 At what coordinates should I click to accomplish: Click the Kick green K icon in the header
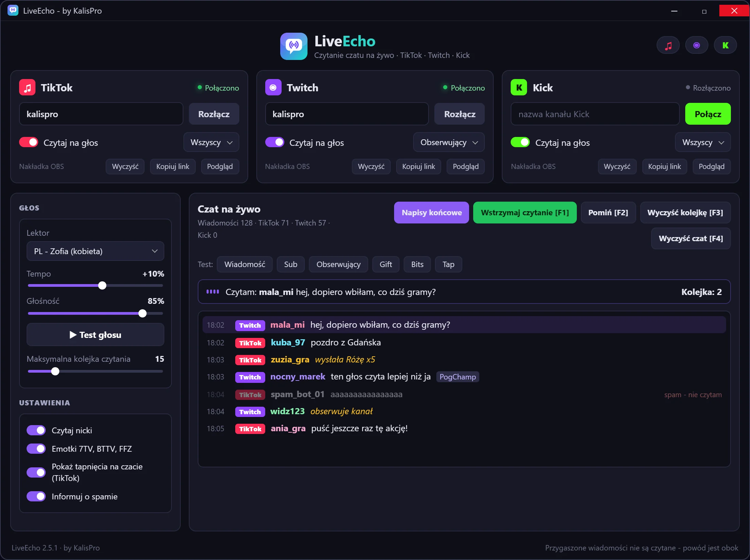tap(725, 45)
